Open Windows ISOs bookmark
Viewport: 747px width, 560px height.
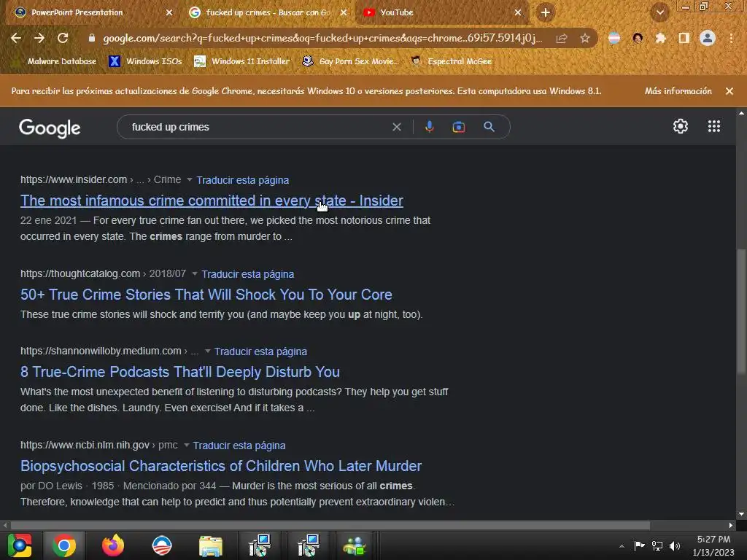(146, 61)
